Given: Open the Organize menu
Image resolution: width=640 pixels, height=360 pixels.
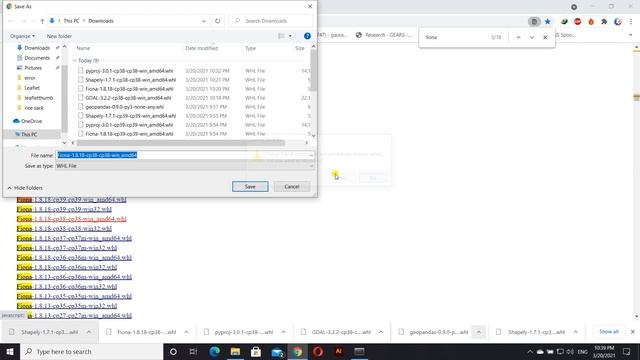Looking at the screenshot, I should [22, 36].
